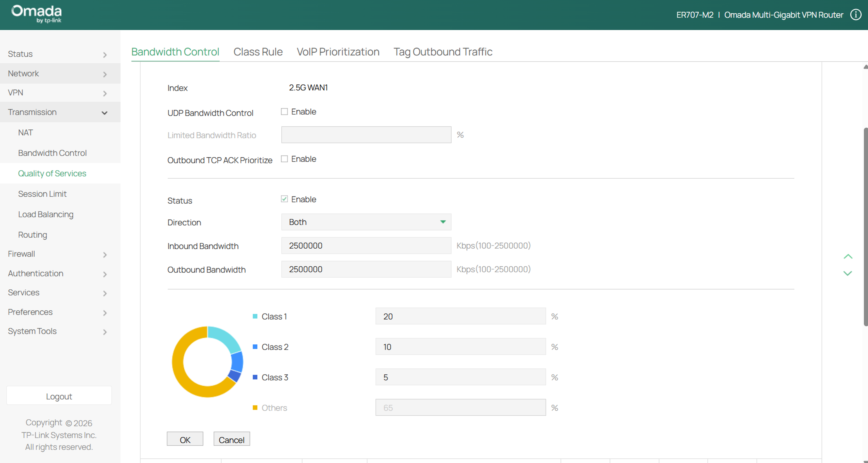Click the Limited Bandwidth Ratio field

point(366,135)
